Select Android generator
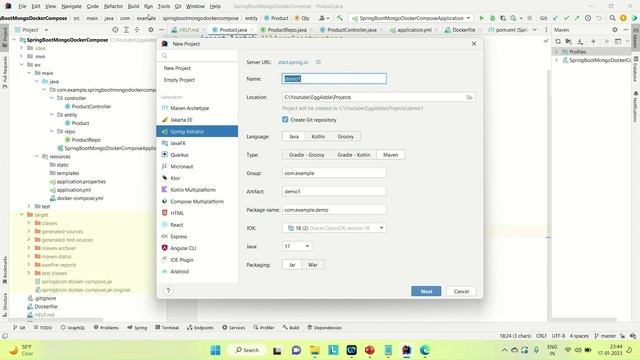 tap(197, 271)
